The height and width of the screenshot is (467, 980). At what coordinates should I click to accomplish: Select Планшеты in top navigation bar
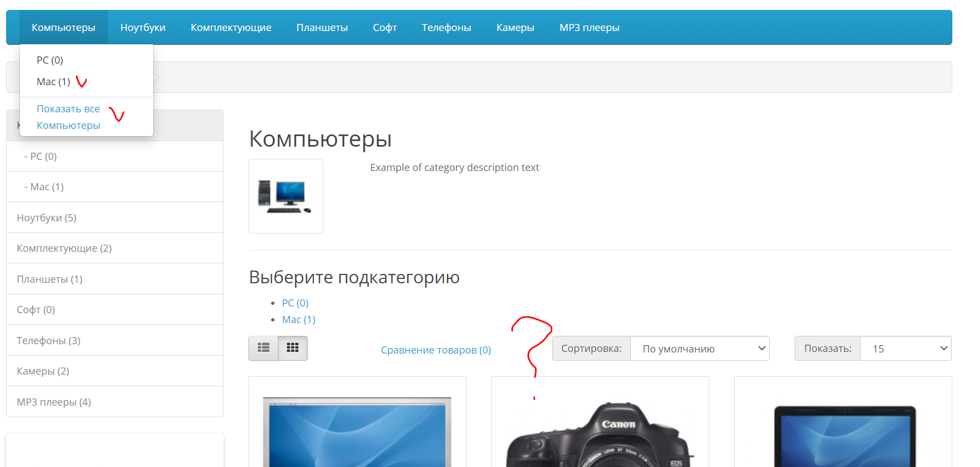point(322,28)
